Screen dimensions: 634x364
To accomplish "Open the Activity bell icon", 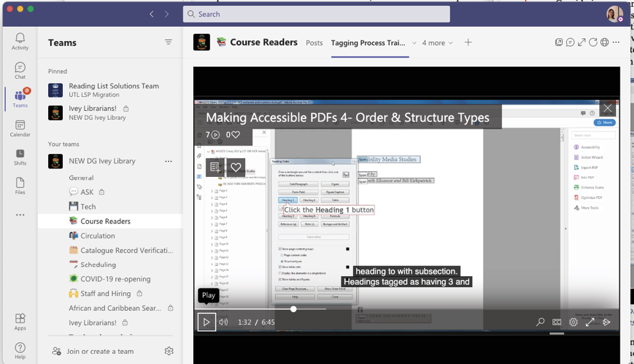I will coord(20,42).
